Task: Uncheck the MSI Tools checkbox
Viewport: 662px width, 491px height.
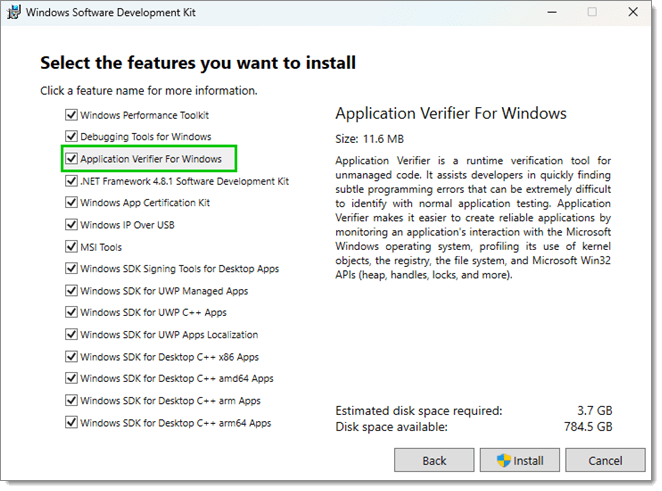Action: pyautogui.click(x=71, y=247)
